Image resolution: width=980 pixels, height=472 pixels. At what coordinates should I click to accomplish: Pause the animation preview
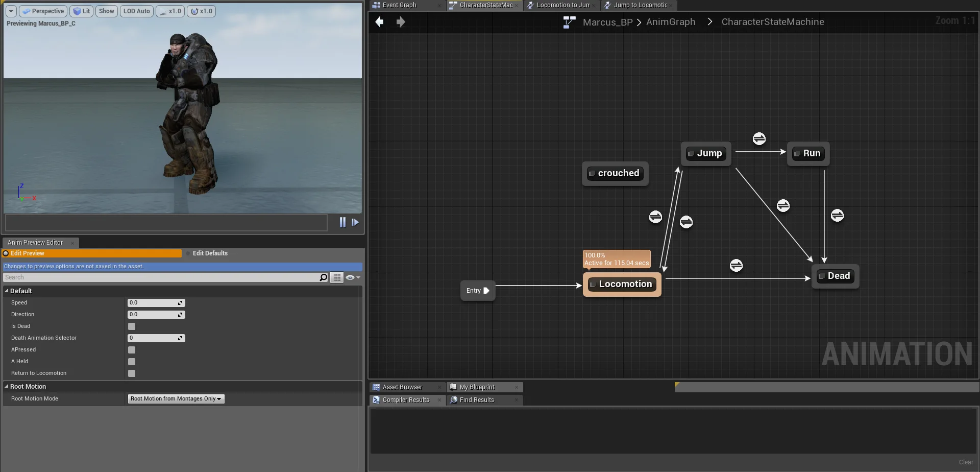pos(342,222)
